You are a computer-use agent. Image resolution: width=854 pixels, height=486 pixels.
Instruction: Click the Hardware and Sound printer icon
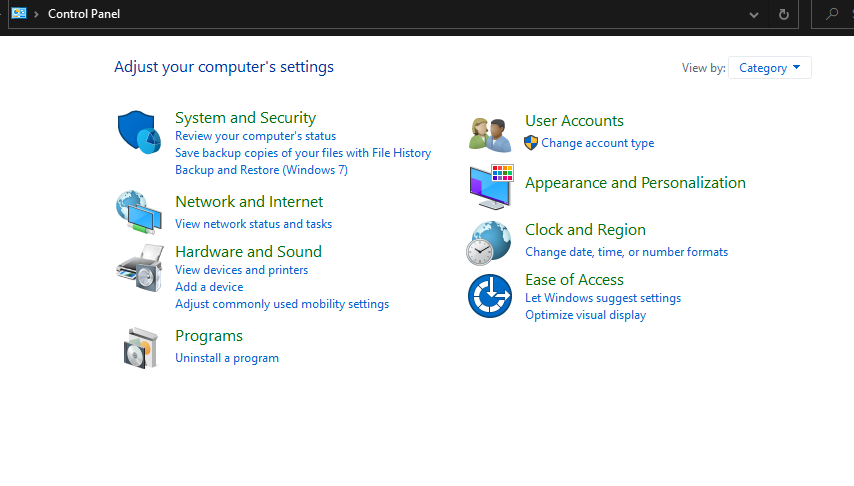click(x=140, y=268)
